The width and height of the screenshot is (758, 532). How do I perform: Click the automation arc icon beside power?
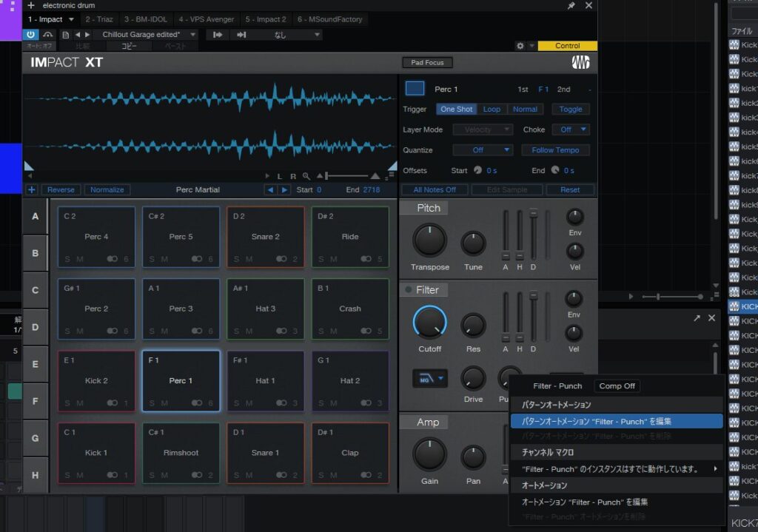(x=47, y=34)
